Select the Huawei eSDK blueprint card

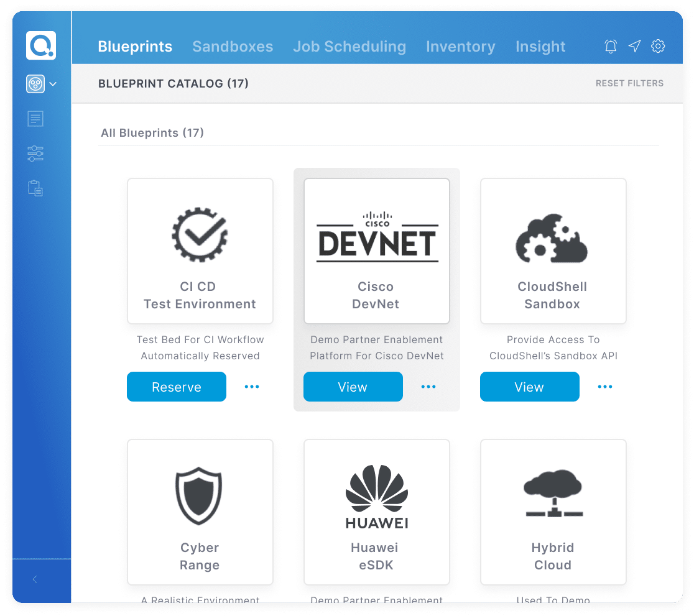point(377,512)
